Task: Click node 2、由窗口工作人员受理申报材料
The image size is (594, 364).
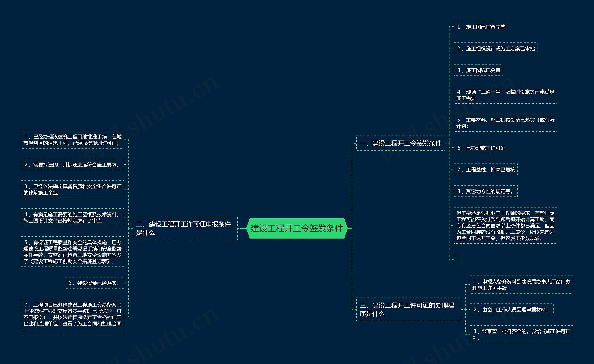Action: pyautogui.click(x=511, y=310)
